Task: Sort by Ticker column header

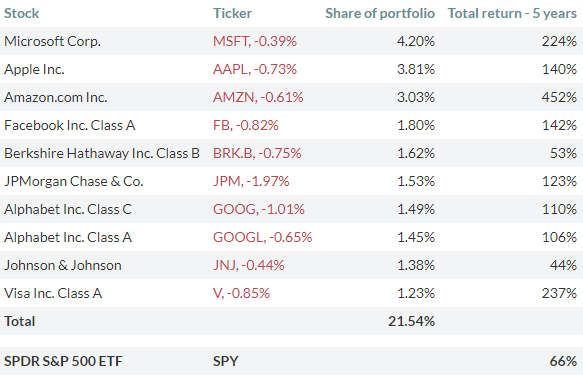Action: [232, 13]
